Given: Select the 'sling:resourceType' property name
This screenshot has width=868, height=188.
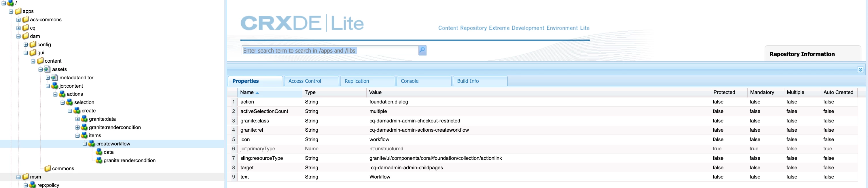Looking at the screenshot, I should point(261,158).
